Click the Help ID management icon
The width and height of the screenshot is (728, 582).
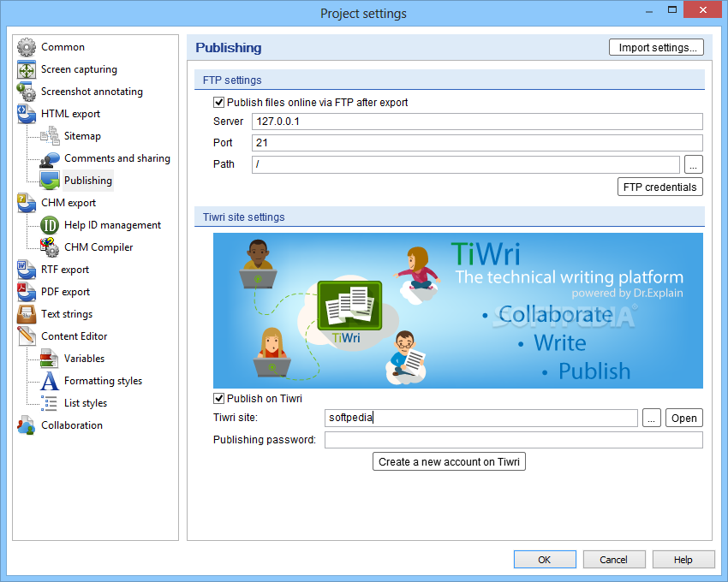[50, 225]
